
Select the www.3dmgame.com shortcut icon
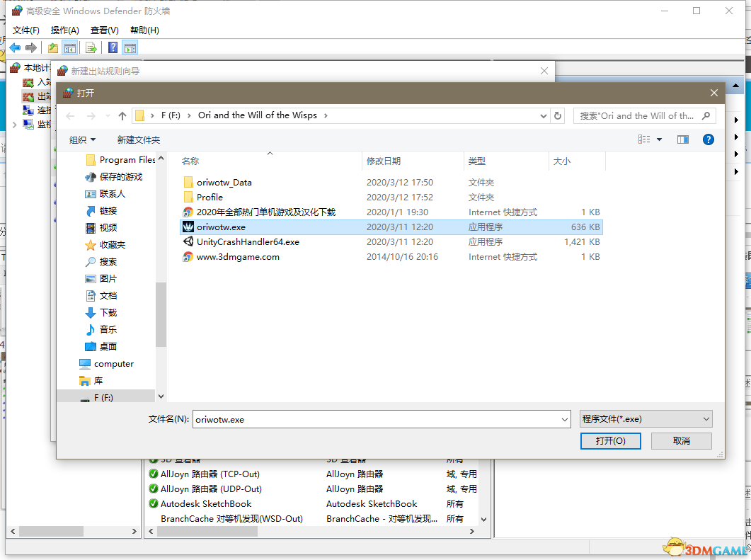click(x=188, y=257)
